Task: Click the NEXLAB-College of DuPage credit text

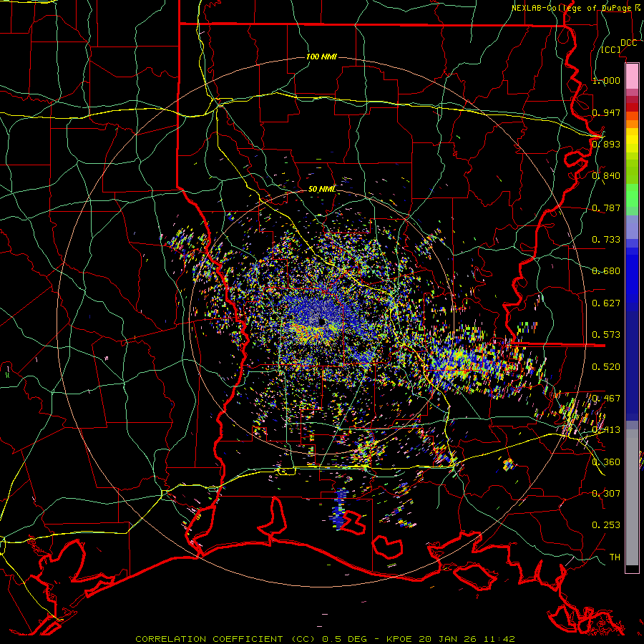Action: [571, 8]
